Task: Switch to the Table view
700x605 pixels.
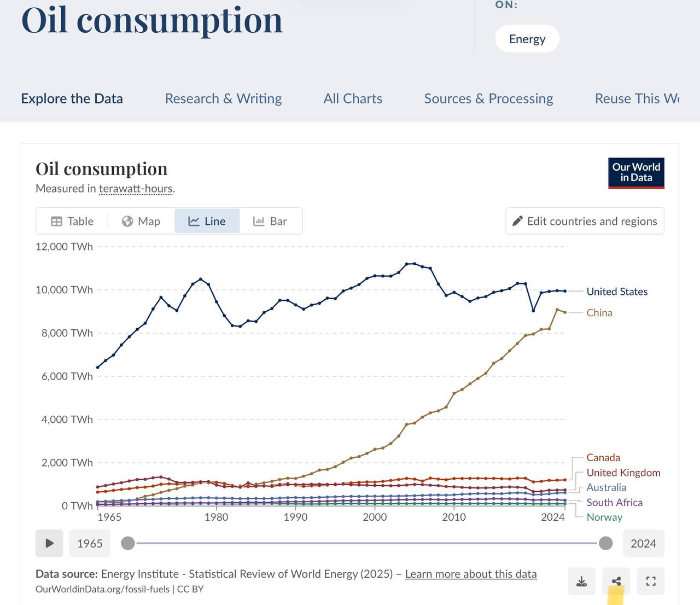Action: (72, 221)
